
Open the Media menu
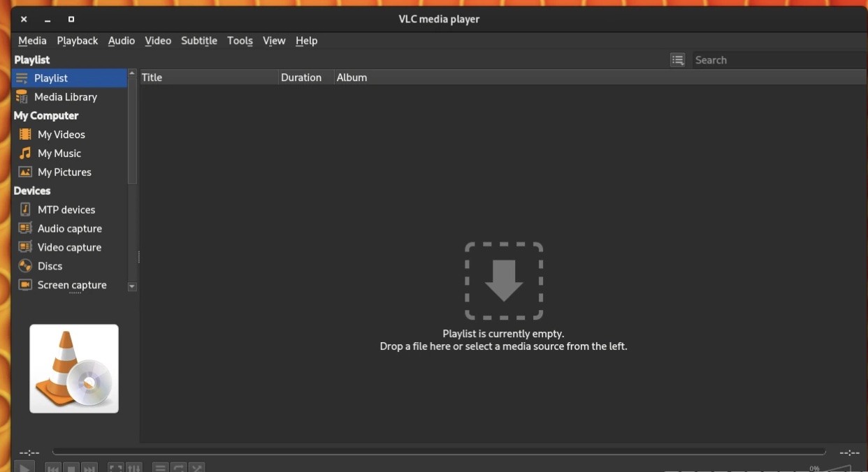pyautogui.click(x=32, y=40)
